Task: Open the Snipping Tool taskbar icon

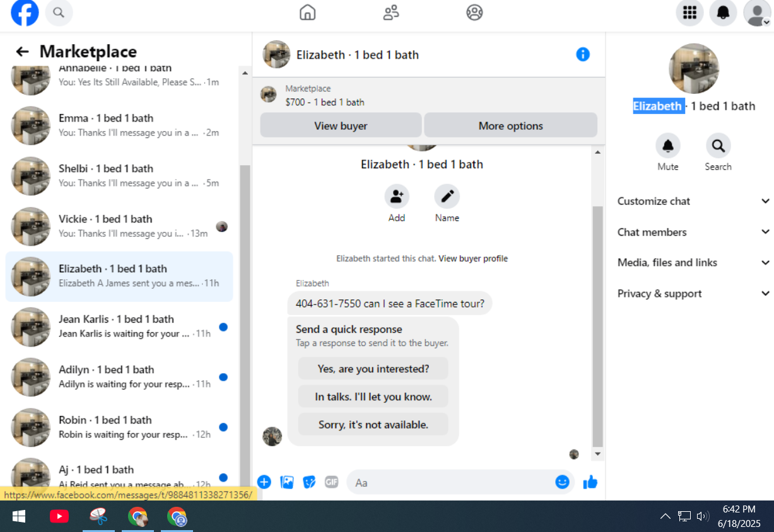Action: [x=98, y=516]
